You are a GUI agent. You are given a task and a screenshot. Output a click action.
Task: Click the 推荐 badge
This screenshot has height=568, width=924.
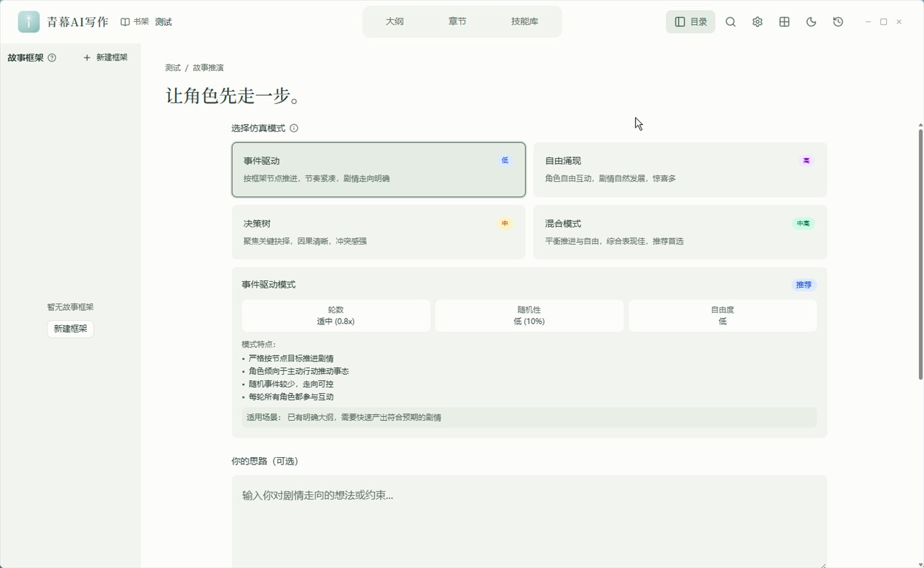pos(804,285)
